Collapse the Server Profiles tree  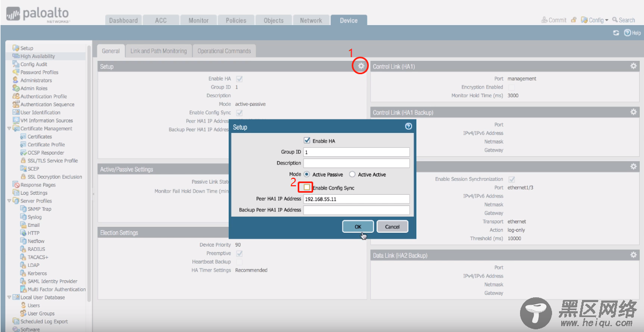9,201
